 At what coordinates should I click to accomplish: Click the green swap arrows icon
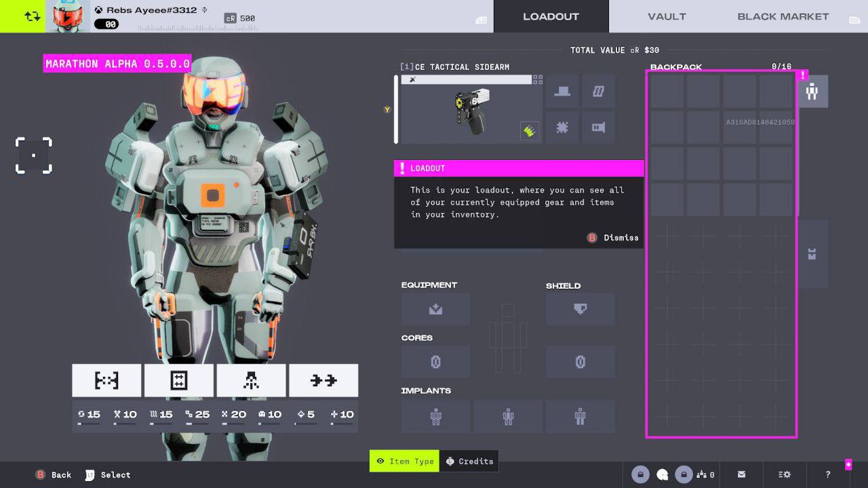pos(22,16)
